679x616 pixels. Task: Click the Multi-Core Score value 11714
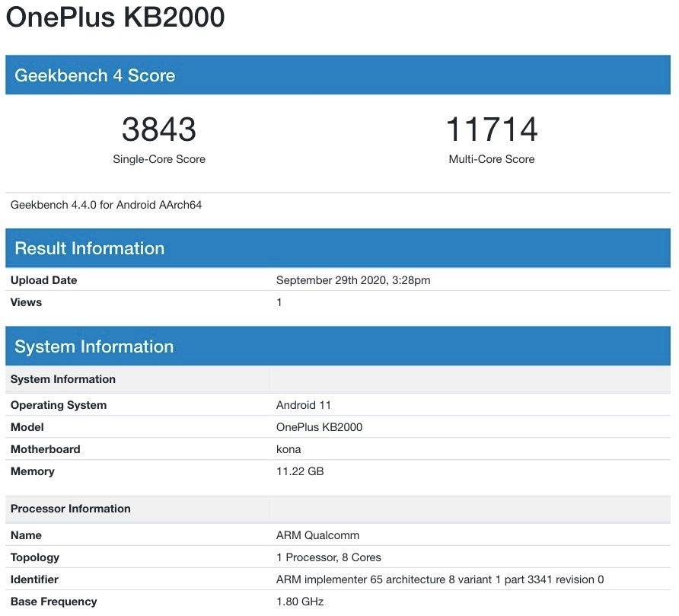(491, 129)
